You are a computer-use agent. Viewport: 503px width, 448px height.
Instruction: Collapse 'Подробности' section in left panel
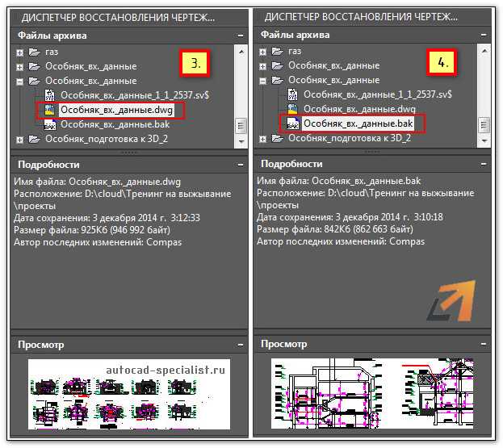(241, 165)
